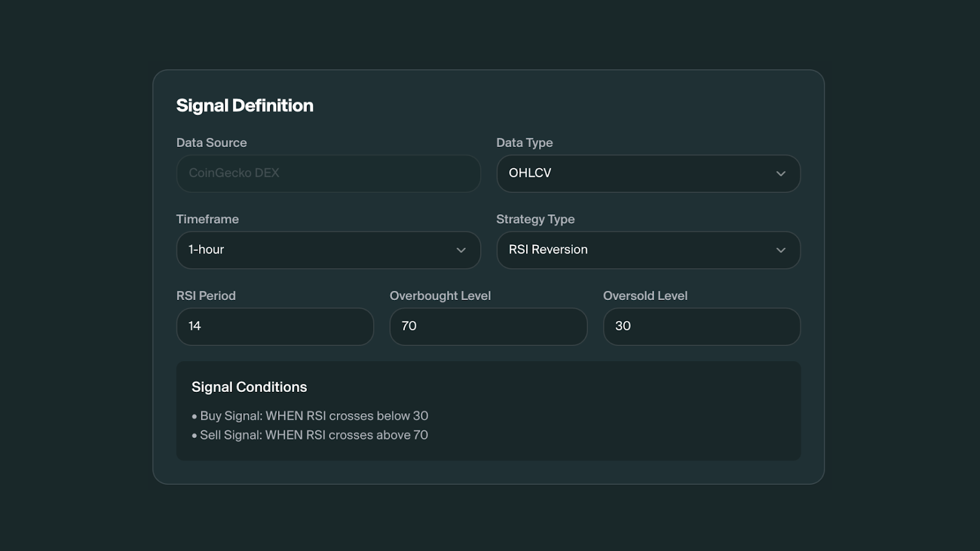Open the RSI Reversion strategy selector

[x=648, y=250]
